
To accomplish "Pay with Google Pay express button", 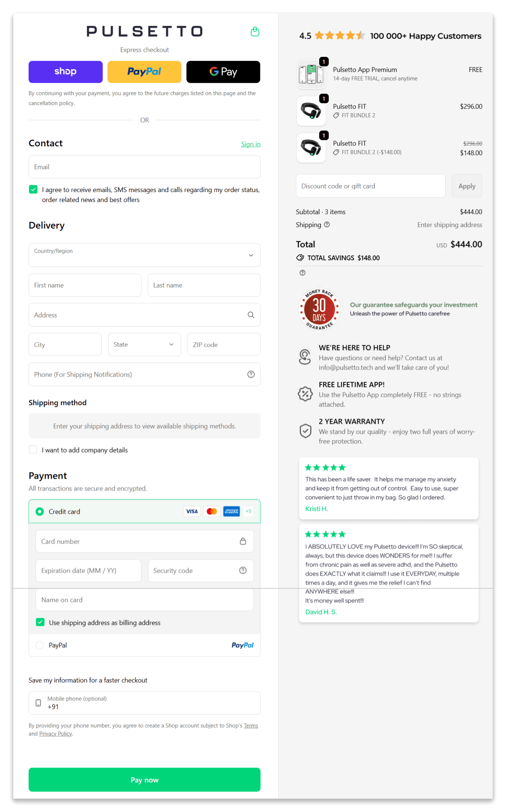I will pos(223,72).
